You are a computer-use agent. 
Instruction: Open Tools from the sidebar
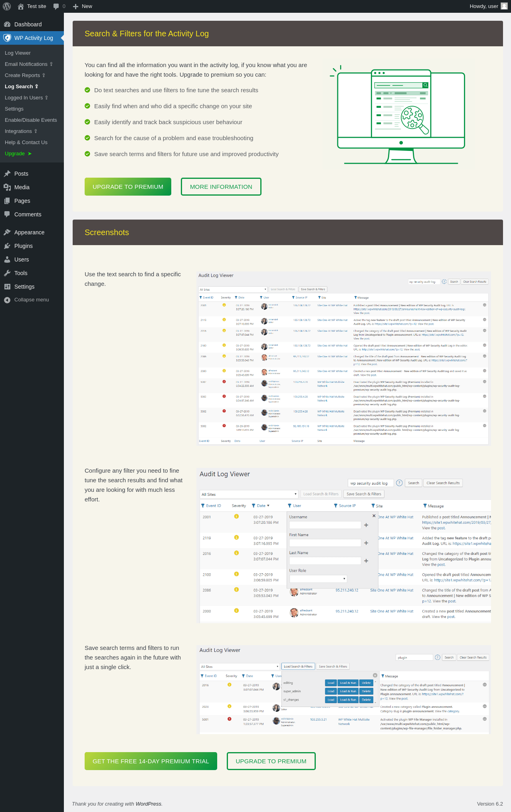32,273
